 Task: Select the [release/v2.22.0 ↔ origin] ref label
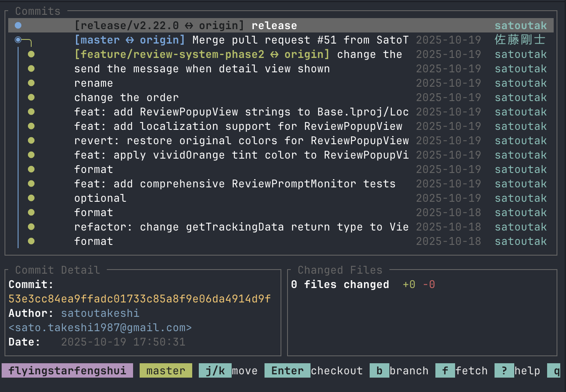[x=159, y=25]
